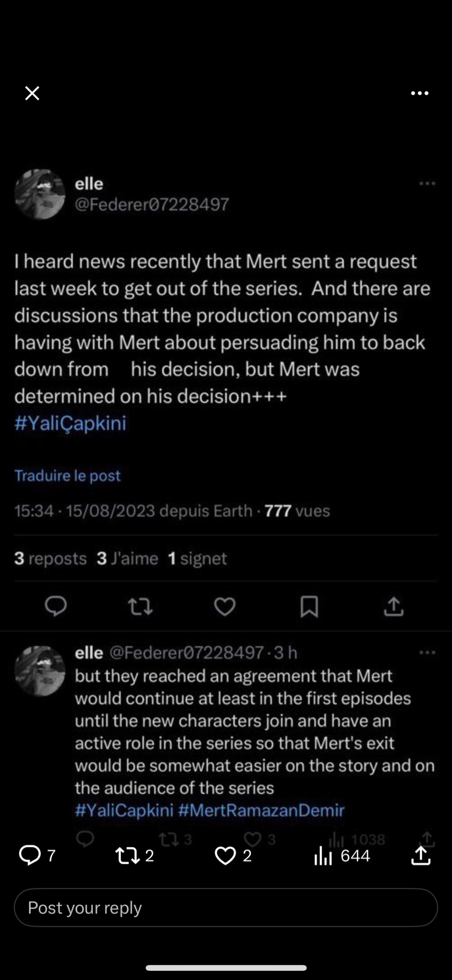Open the #YaliÇapkini hashtag in main post

pyautogui.click(x=70, y=423)
